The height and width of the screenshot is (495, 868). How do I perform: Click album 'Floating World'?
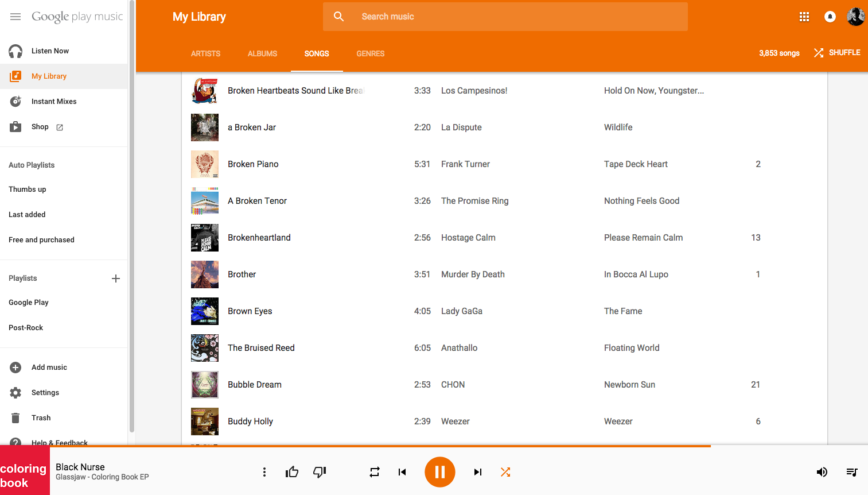point(632,348)
